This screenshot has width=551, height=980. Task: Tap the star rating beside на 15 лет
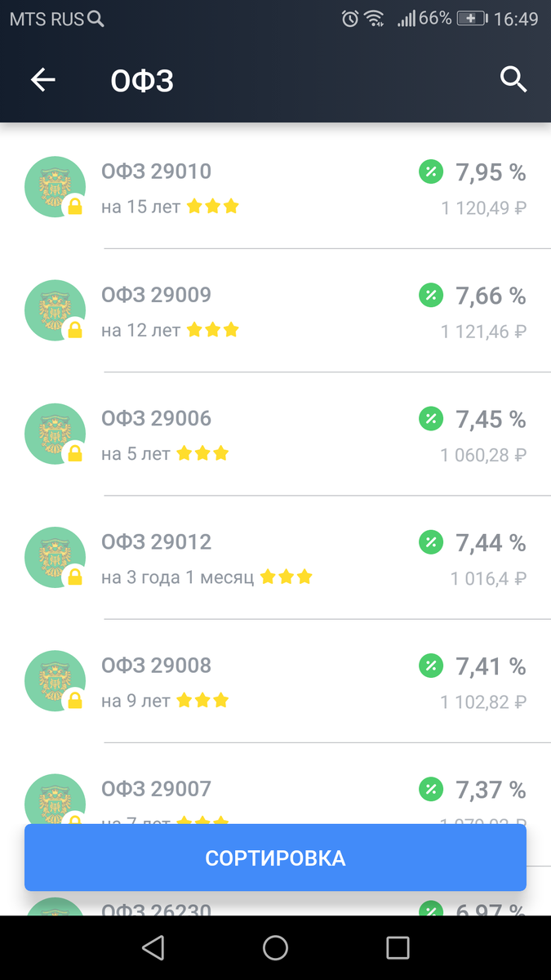point(212,207)
